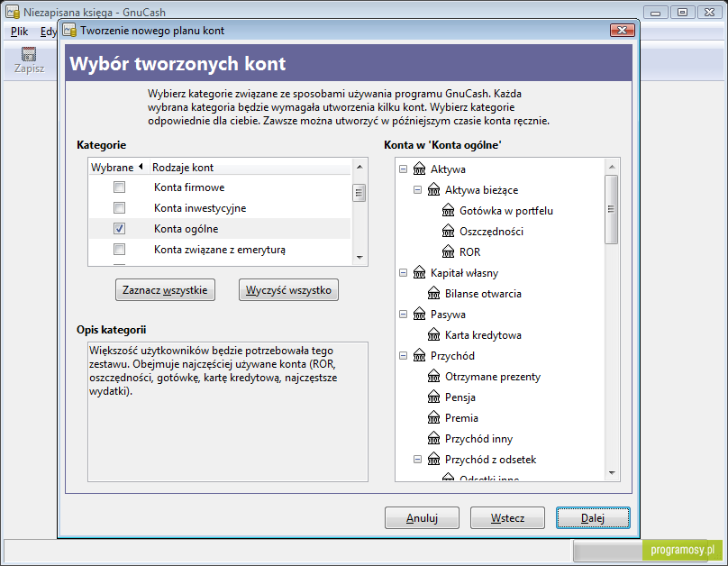Collapse the Aktywa bieżące node
Viewport: 728px width, 566px height.
(417, 190)
